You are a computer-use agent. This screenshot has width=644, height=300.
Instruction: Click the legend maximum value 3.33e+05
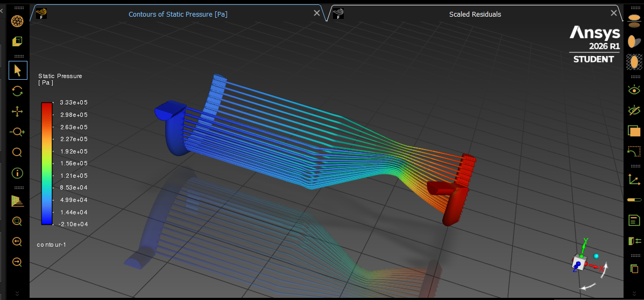coord(73,102)
